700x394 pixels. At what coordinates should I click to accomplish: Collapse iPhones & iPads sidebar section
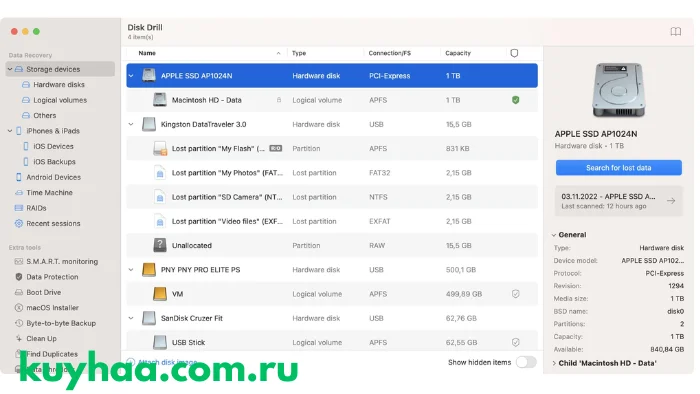[x=10, y=131]
